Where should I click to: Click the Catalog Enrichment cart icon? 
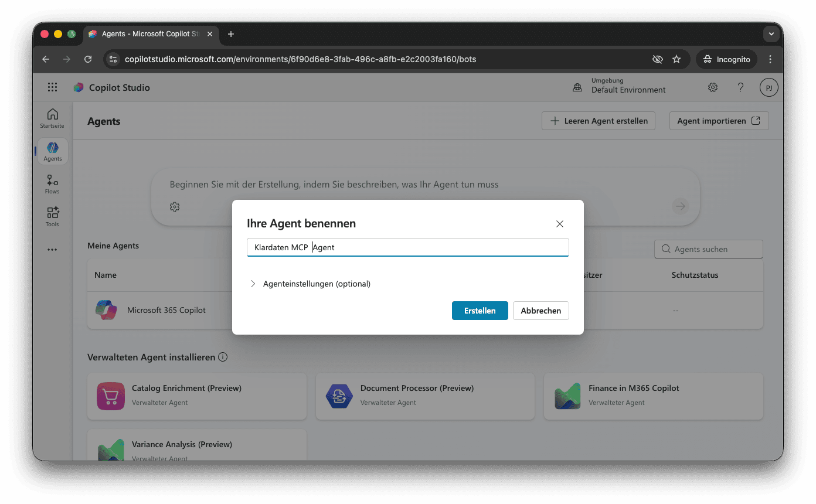tap(110, 396)
